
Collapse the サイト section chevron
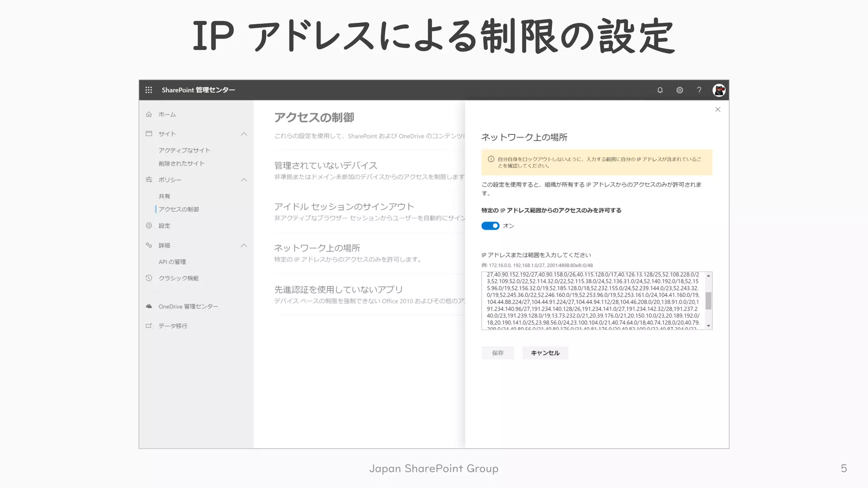244,134
